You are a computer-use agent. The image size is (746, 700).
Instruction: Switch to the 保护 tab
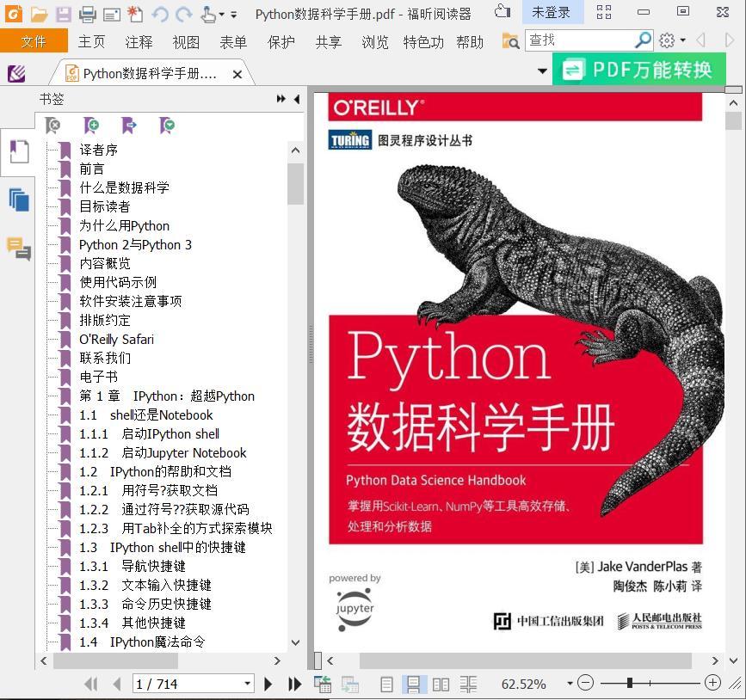[281, 42]
